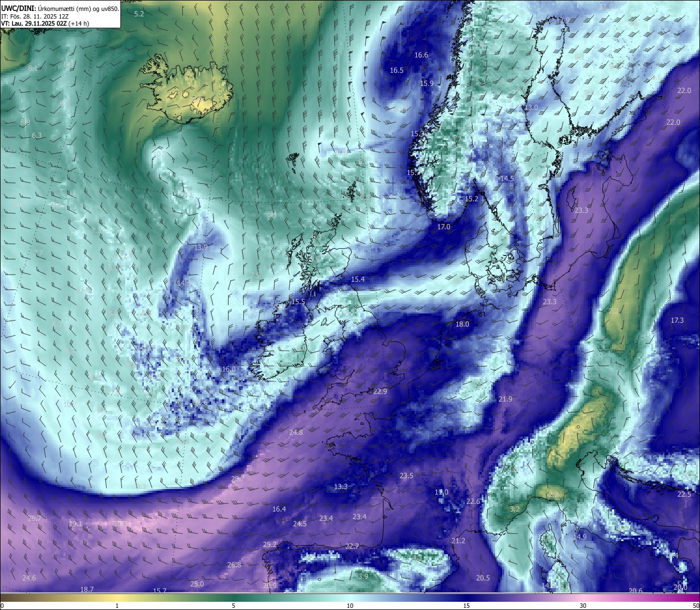
Task: Click the 26.8 value label
Action: click(x=234, y=565)
